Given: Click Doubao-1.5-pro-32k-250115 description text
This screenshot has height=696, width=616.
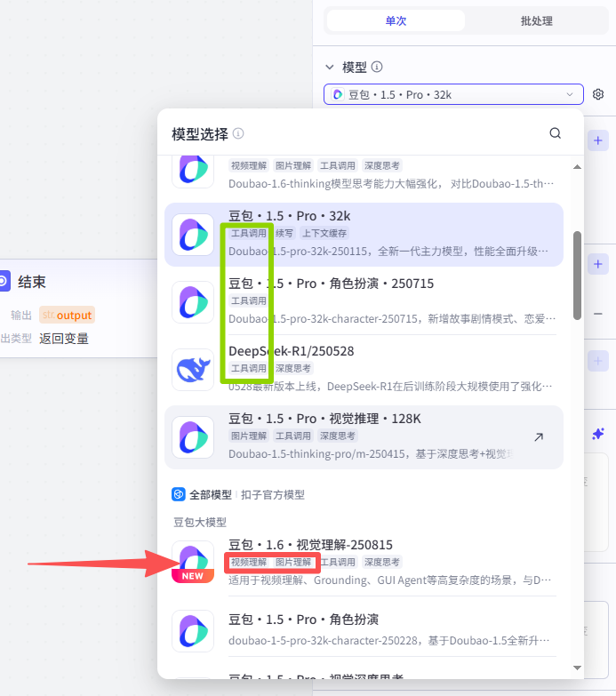Looking at the screenshot, I should pos(388,252).
